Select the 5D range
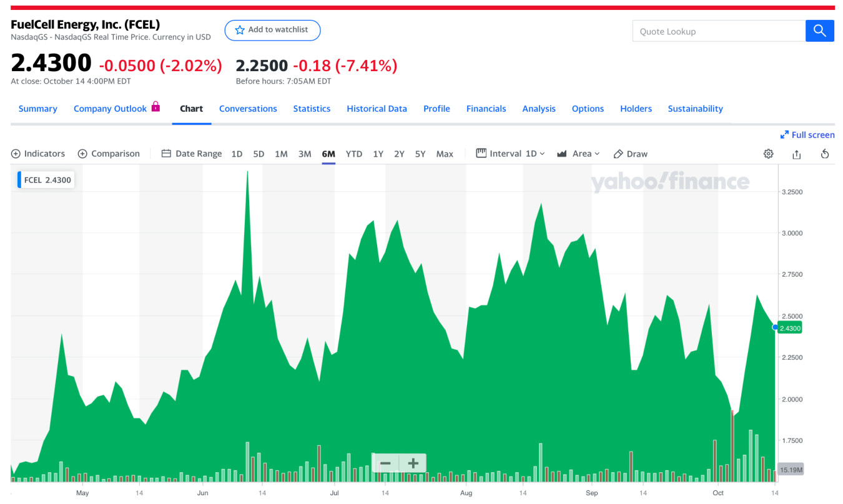Image resolution: width=843 pixels, height=504 pixels. pos(259,154)
